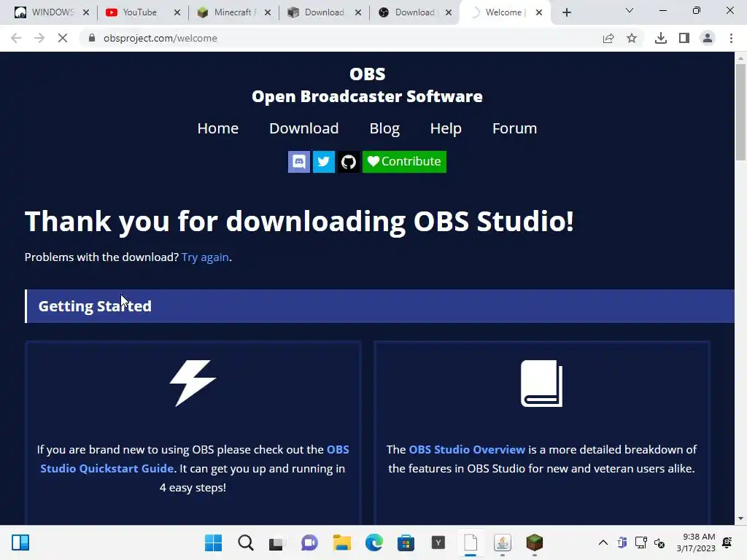
Task: Click the scrollbar up arrow
Action: tap(740, 58)
